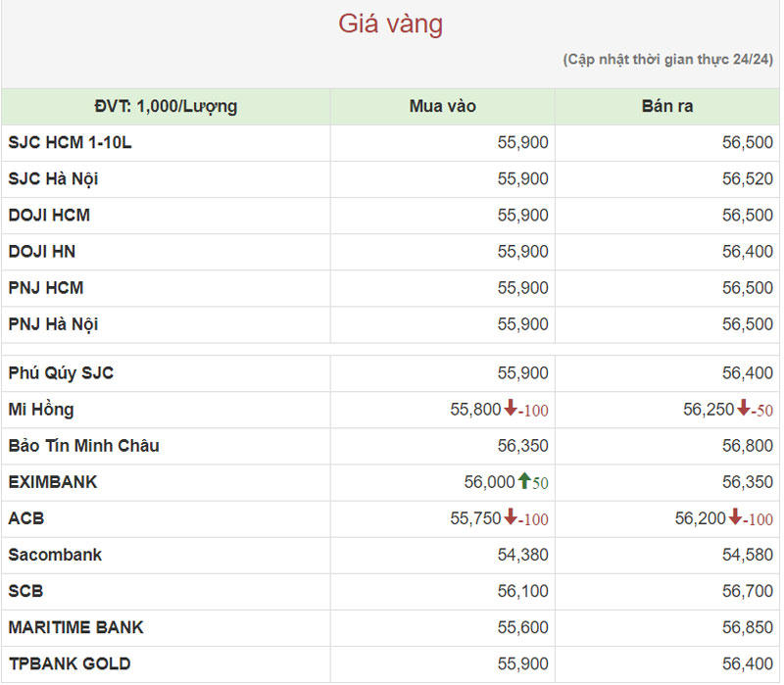Click the green up arrow in the EXIMBANK row
The height and width of the screenshot is (685, 784).
coord(524,482)
